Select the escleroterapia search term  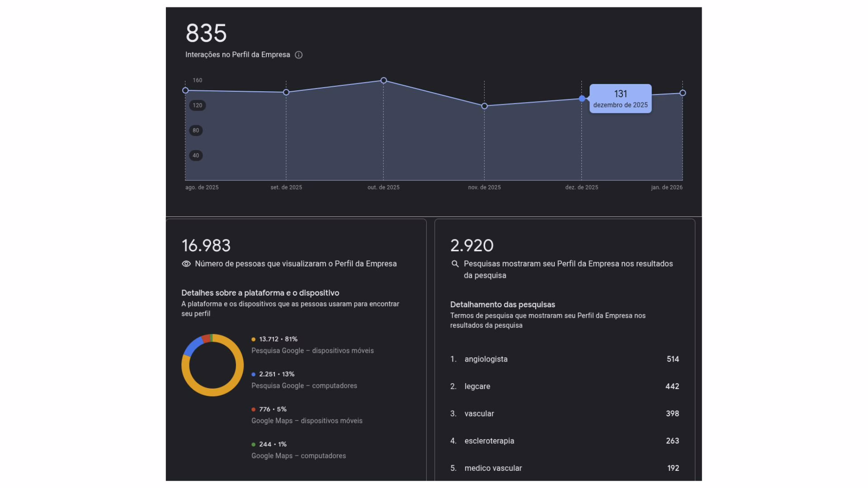489,441
